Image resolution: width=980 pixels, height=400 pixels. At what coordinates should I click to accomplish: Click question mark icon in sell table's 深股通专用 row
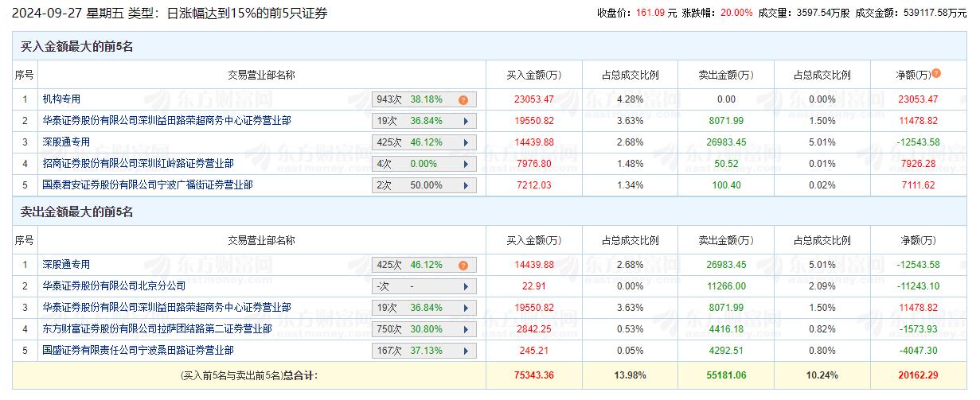pyautogui.click(x=463, y=266)
